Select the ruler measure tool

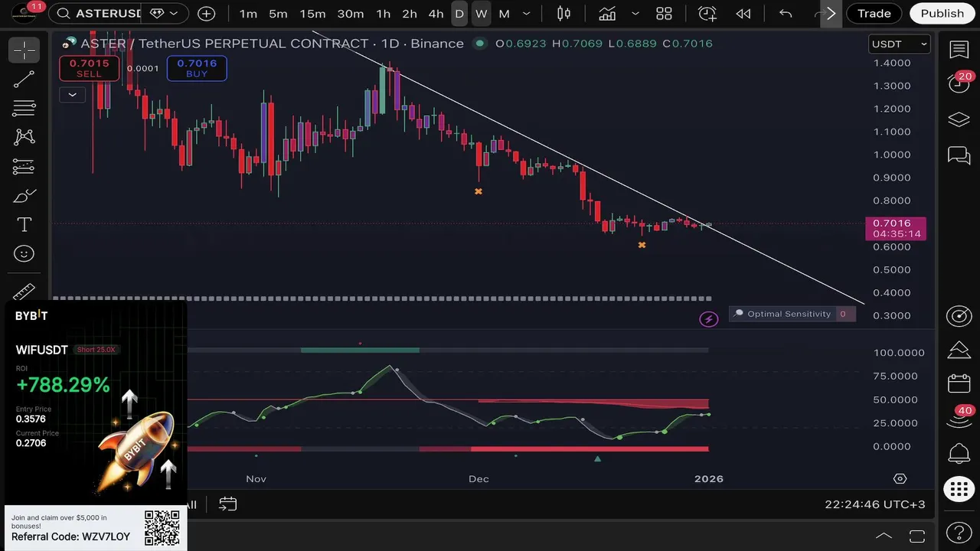[24, 292]
